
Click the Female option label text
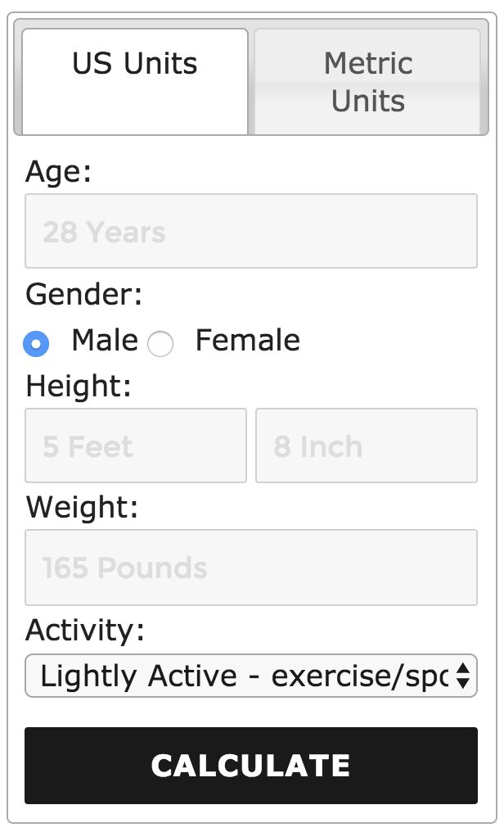click(247, 341)
